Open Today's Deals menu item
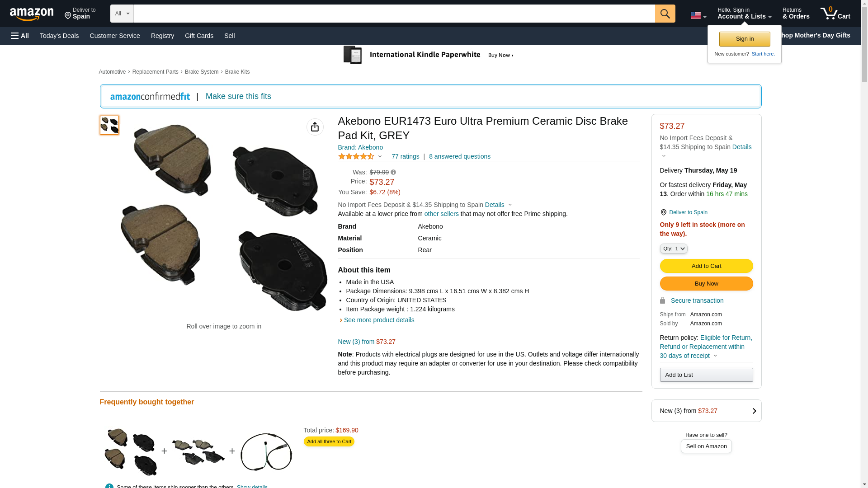The height and width of the screenshot is (488, 868). [x=59, y=36]
